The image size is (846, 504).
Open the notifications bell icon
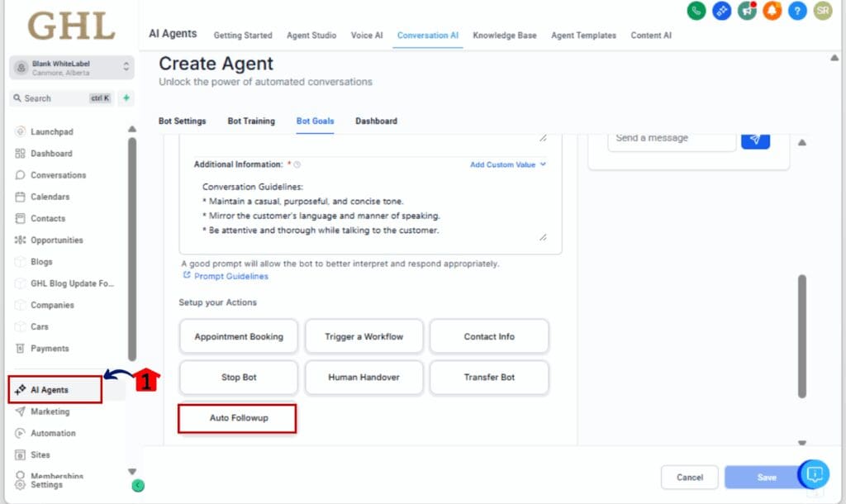(x=772, y=11)
